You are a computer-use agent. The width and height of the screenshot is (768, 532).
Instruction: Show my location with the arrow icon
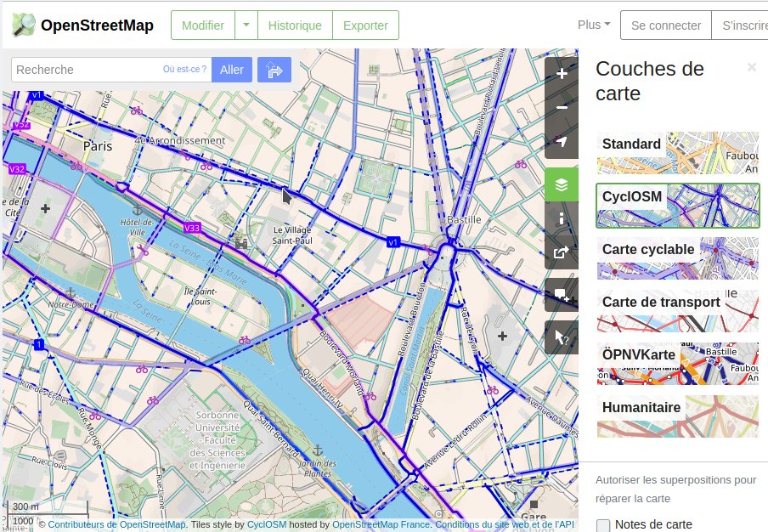tap(562, 142)
